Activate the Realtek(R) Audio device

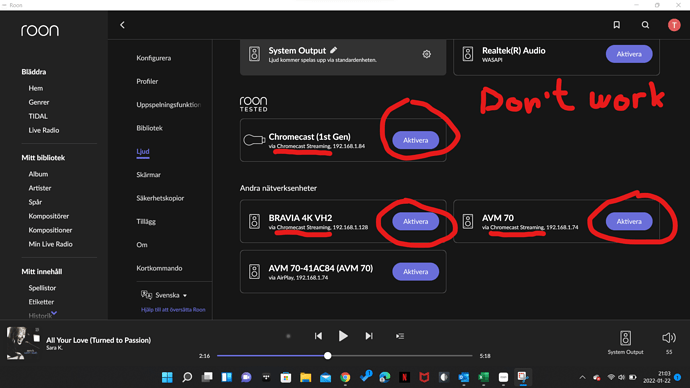629,54
